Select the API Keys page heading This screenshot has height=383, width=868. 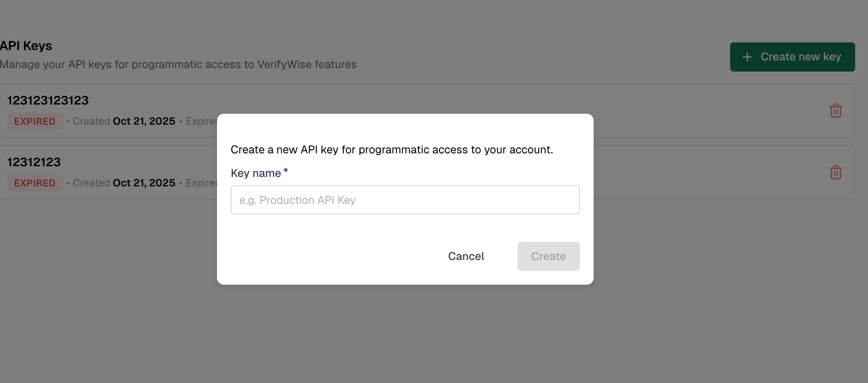coord(26,45)
